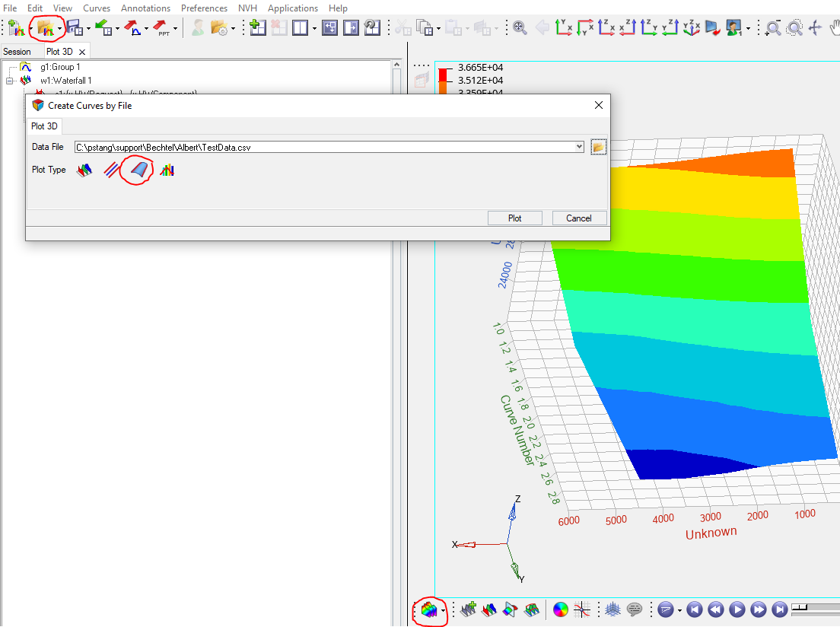This screenshot has height=627, width=840.
Task: Click the Import green arrow icon
Action: [x=103, y=27]
